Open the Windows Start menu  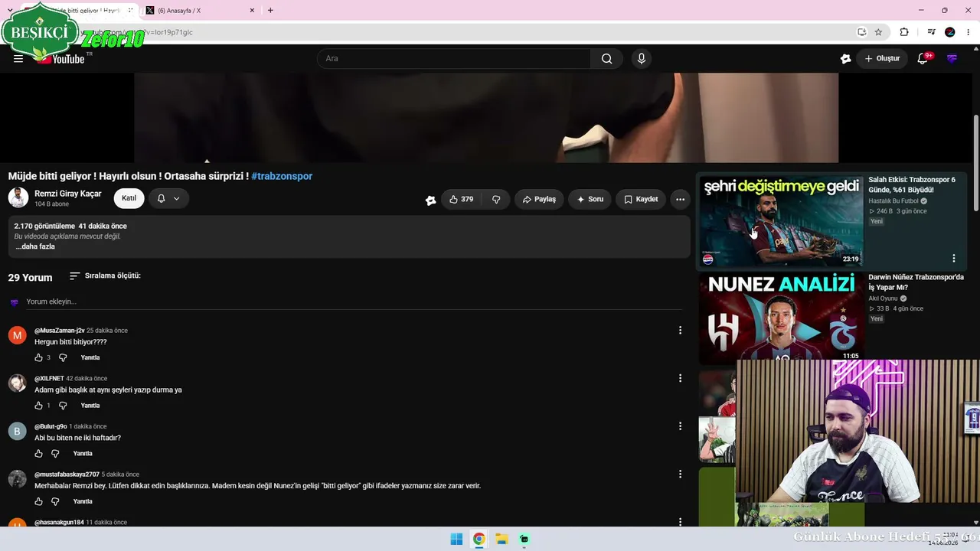coord(456,539)
